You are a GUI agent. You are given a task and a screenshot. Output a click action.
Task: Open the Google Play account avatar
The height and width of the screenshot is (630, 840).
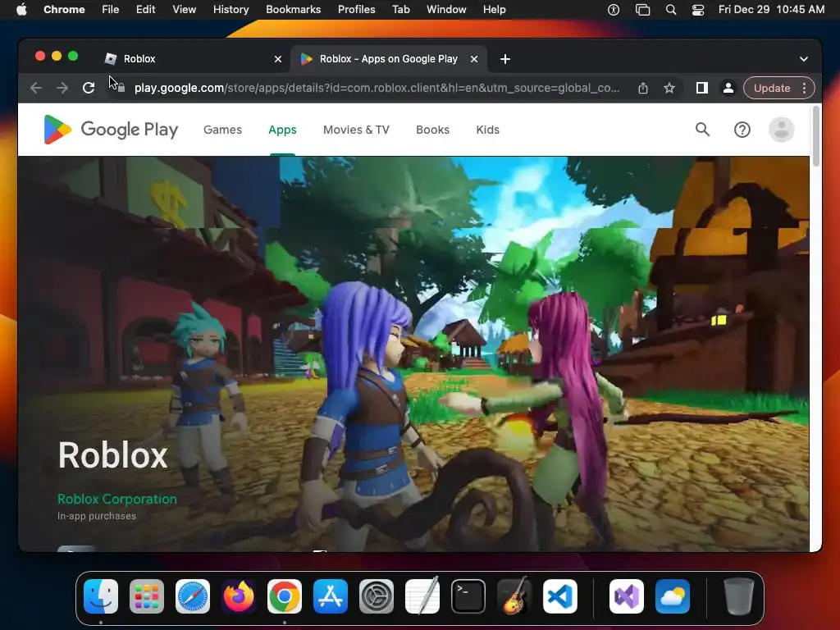[781, 129]
